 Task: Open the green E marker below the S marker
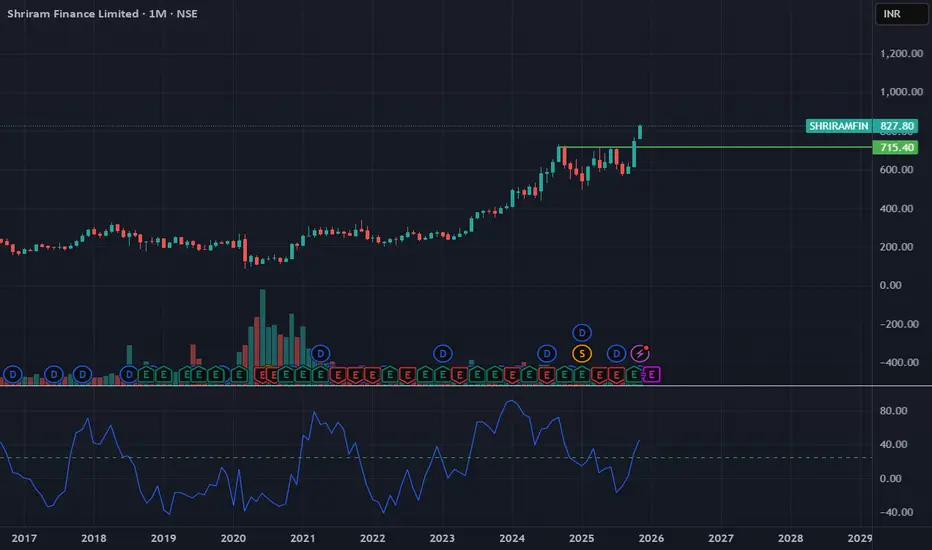tap(582, 375)
